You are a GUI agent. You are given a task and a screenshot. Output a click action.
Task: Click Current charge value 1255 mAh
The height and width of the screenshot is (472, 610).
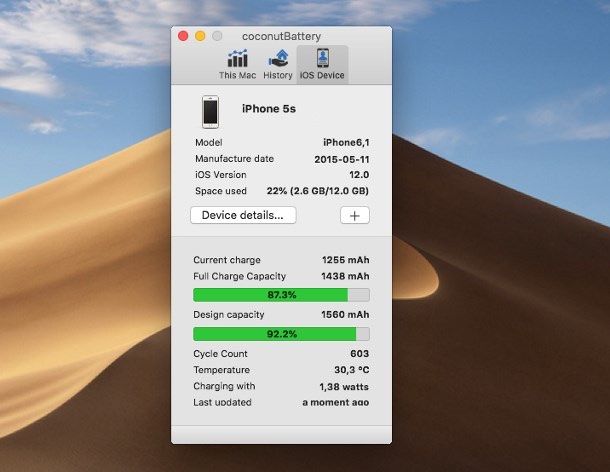(x=345, y=260)
